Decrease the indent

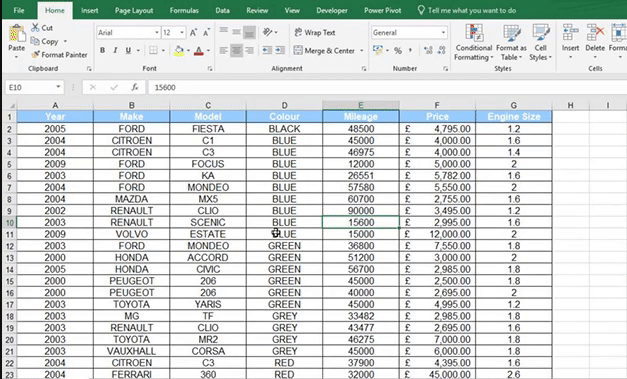(x=267, y=50)
